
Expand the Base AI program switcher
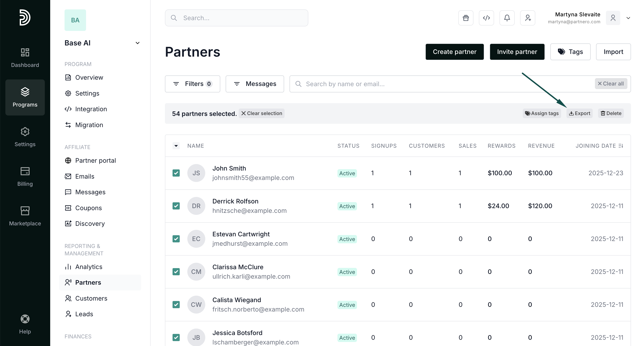137,43
